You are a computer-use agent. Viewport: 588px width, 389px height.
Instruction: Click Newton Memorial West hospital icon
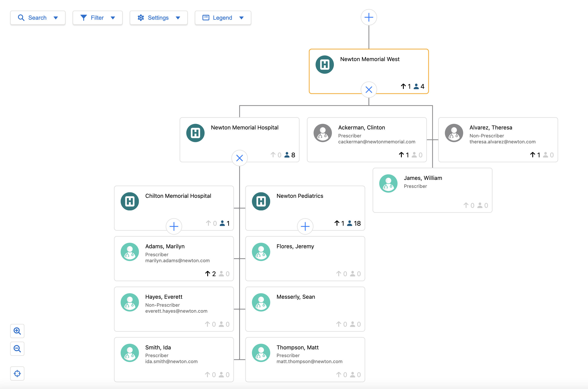[324, 65]
